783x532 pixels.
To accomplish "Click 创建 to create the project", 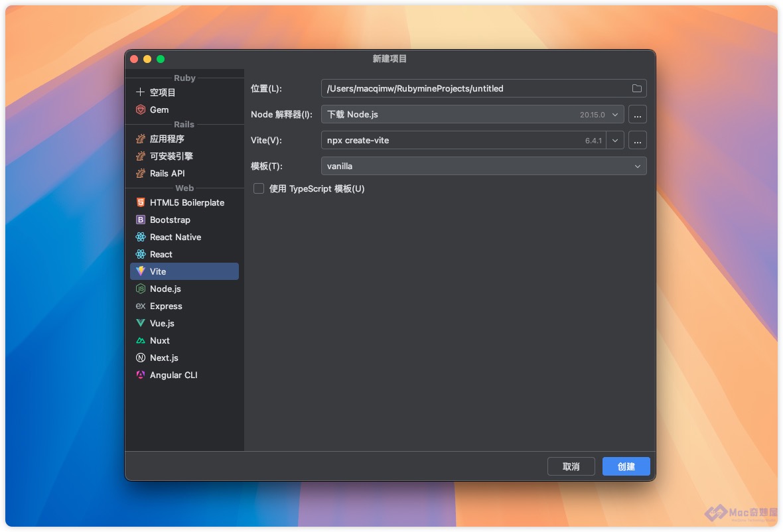I will pos(626,466).
